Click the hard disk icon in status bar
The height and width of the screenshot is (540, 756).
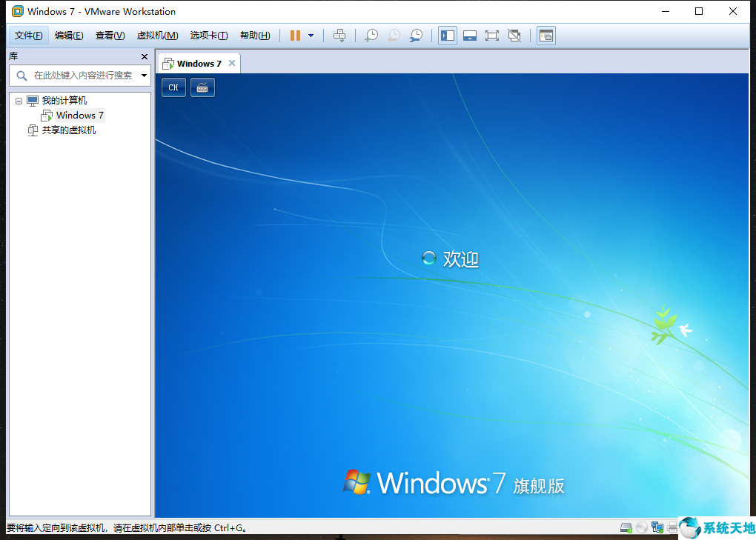pyautogui.click(x=626, y=527)
